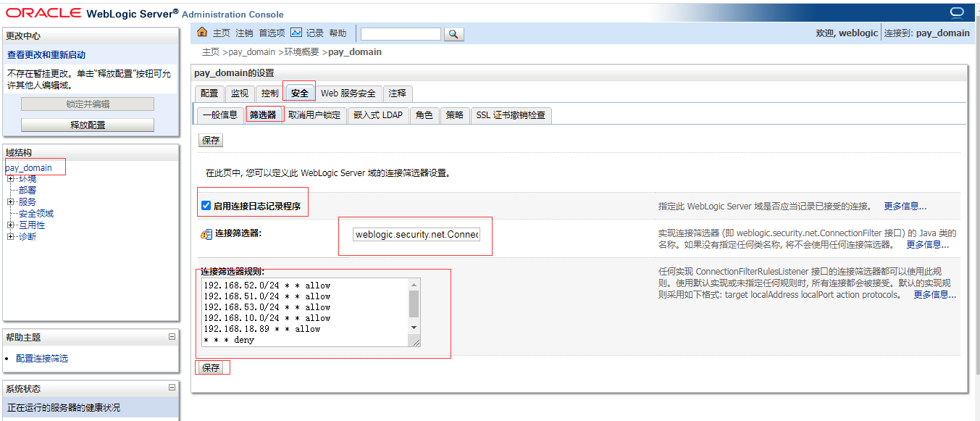
Task: Switch to SSL 证书撤销检查 subtab
Action: 511,115
